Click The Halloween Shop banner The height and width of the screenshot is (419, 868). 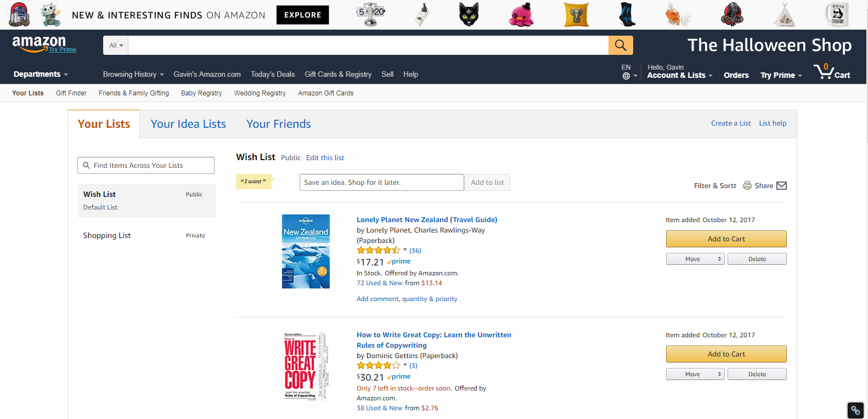769,45
